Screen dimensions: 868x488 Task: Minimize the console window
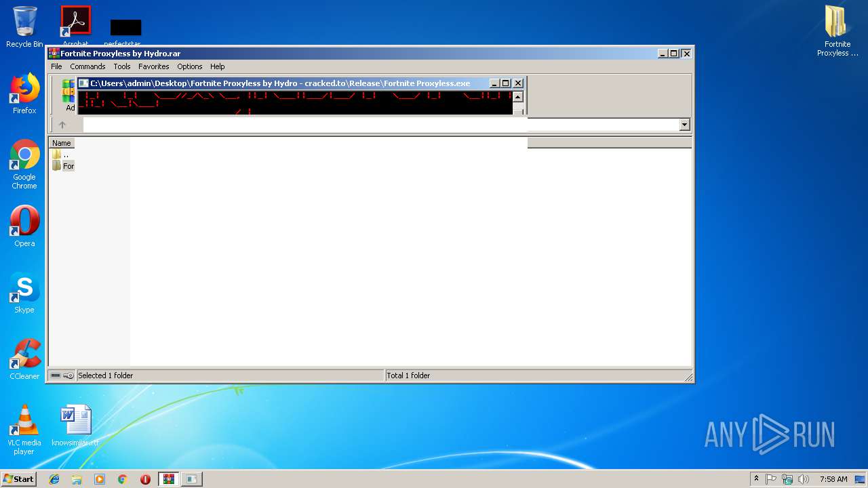click(x=494, y=83)
